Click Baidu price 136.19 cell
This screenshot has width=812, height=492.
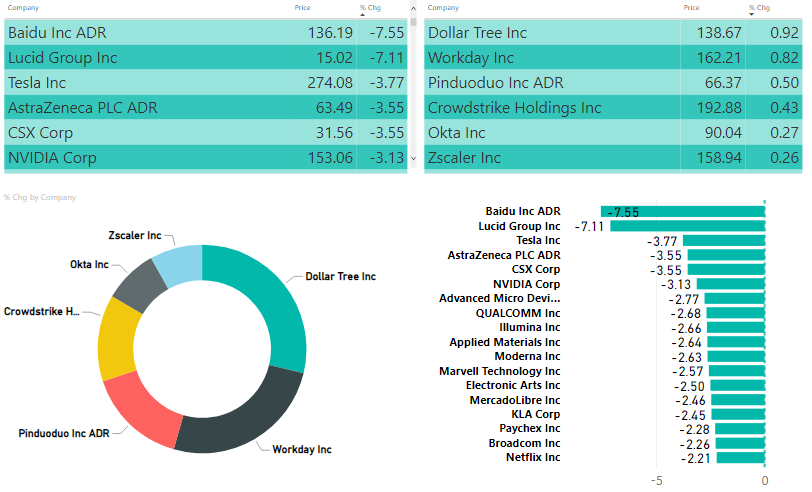coord(330,33)
